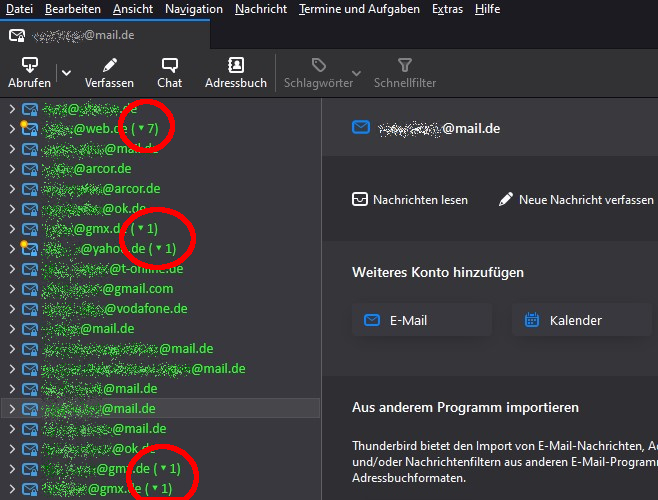Viewport: 658px width, 500px height.
Task: Expand the first @arcor.de account
Action: [x=12, y=169]
